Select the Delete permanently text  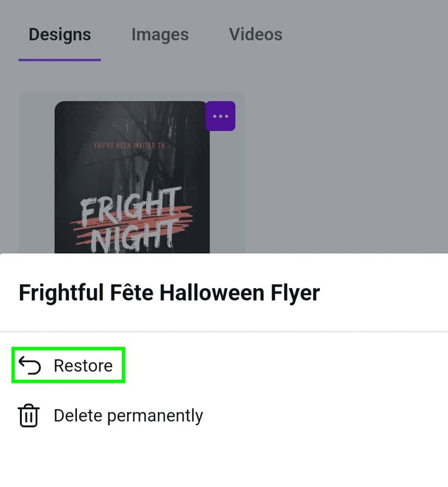pos(128,416)
